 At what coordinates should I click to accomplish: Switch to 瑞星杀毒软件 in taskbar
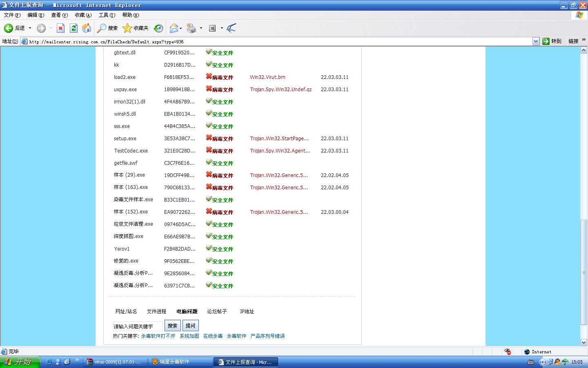coord(180,362)
